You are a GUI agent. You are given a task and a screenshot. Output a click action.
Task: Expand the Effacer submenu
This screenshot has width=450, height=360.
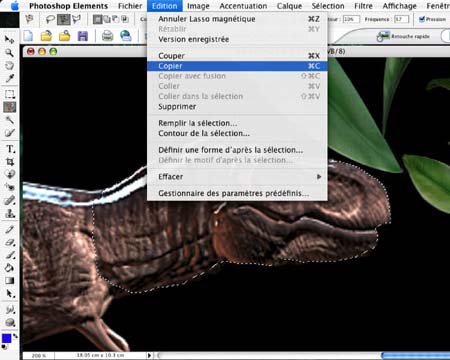tap(237, 177)
